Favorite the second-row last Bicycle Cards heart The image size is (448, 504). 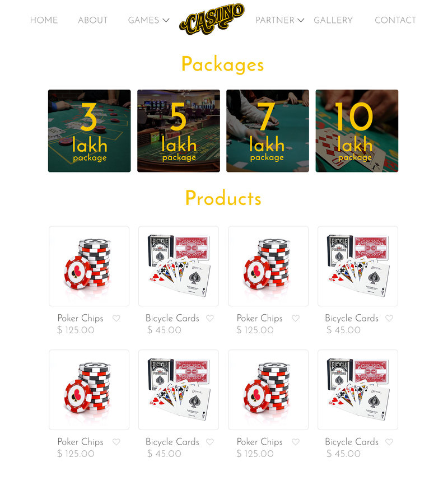(389, 442)
